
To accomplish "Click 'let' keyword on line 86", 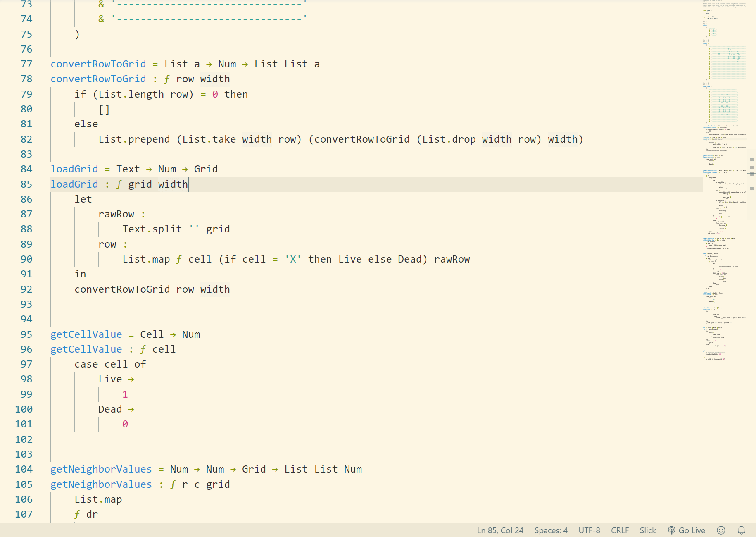I will click(83, 199).
